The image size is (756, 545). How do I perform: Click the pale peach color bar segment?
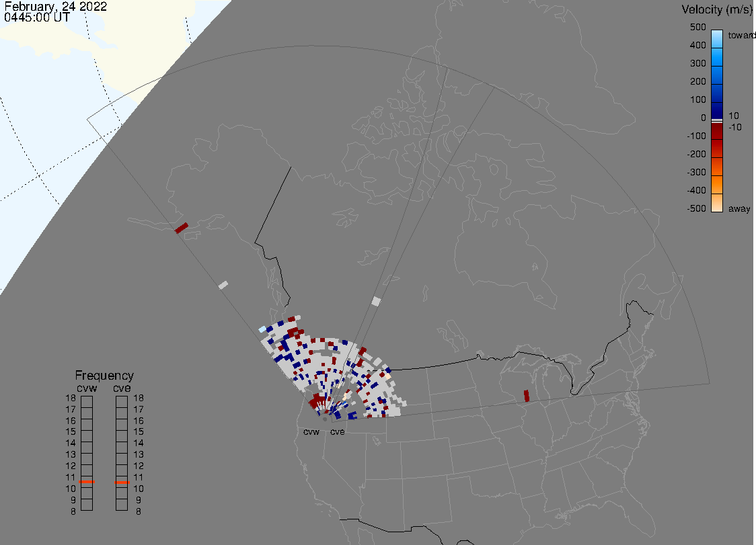717,203
